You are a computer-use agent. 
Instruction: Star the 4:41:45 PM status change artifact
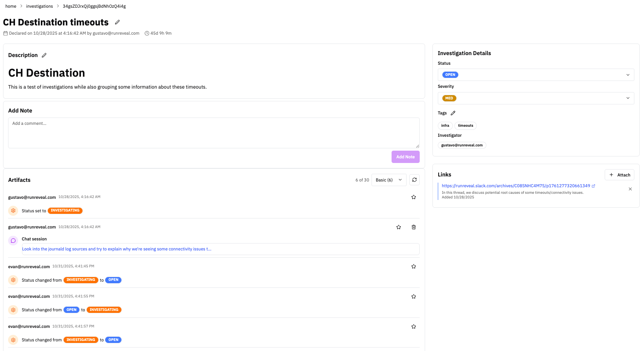coord(414,267)
